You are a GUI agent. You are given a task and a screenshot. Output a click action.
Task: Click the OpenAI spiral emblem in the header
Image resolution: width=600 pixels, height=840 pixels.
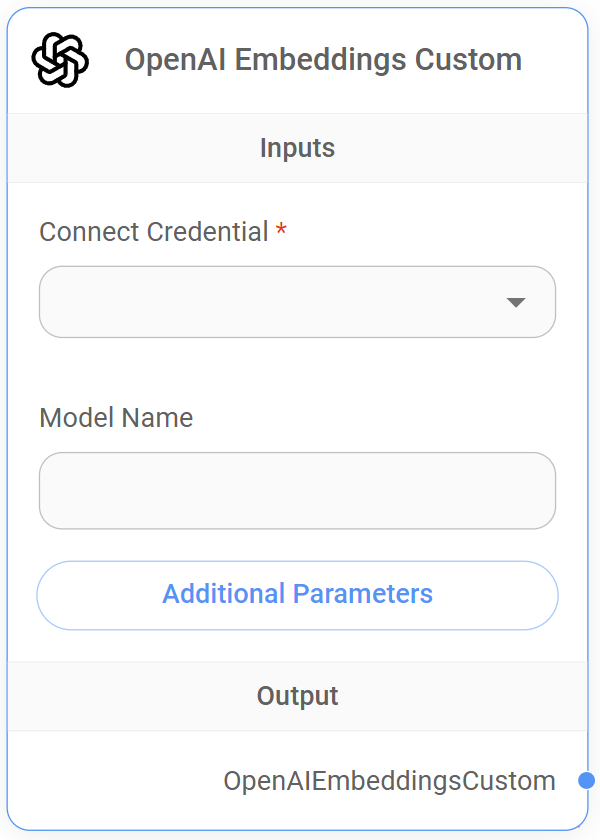point(58,60)
